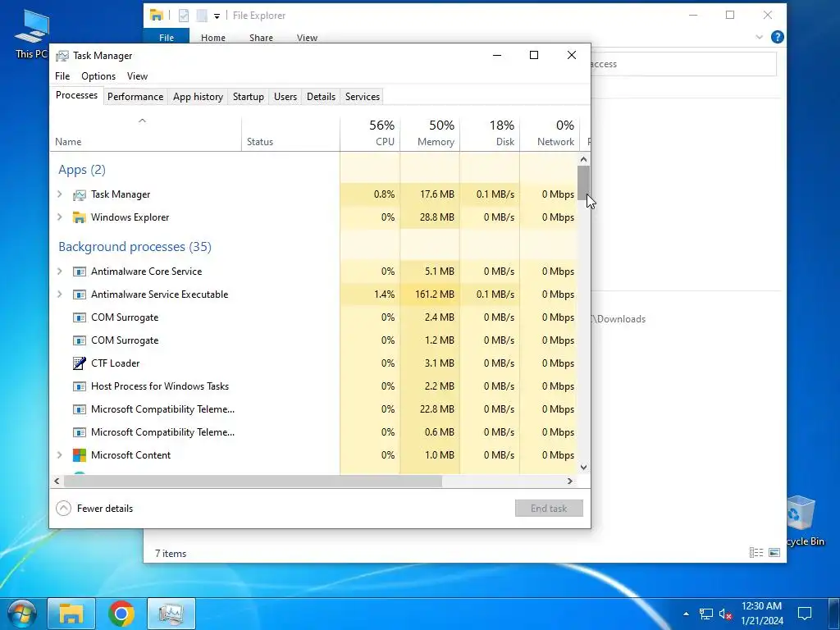This screenshot has height=630, width=840.
Task: Sort processes by Network column header
Action: coord(550,134)
